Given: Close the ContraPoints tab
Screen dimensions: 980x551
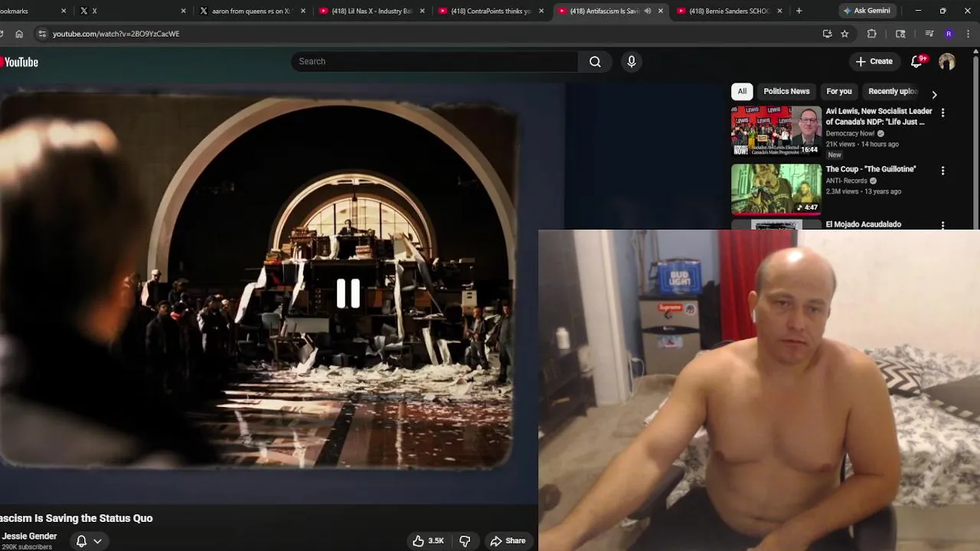Looking at the screenshot, I should [x=541, y=11].
